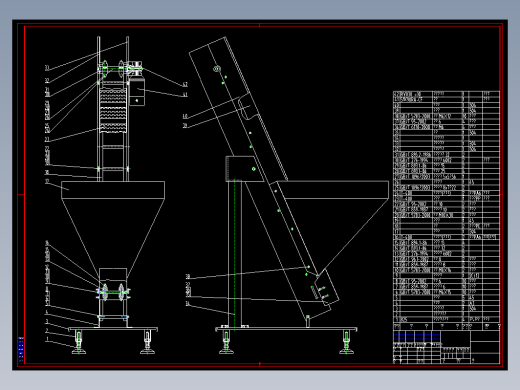Click the parts list table
The height and width of the screenshot is (390, 520).
tap(446, 206)
